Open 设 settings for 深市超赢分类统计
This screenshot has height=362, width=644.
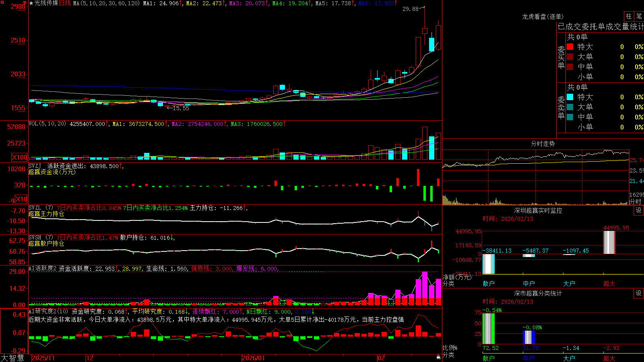[639, 293]
